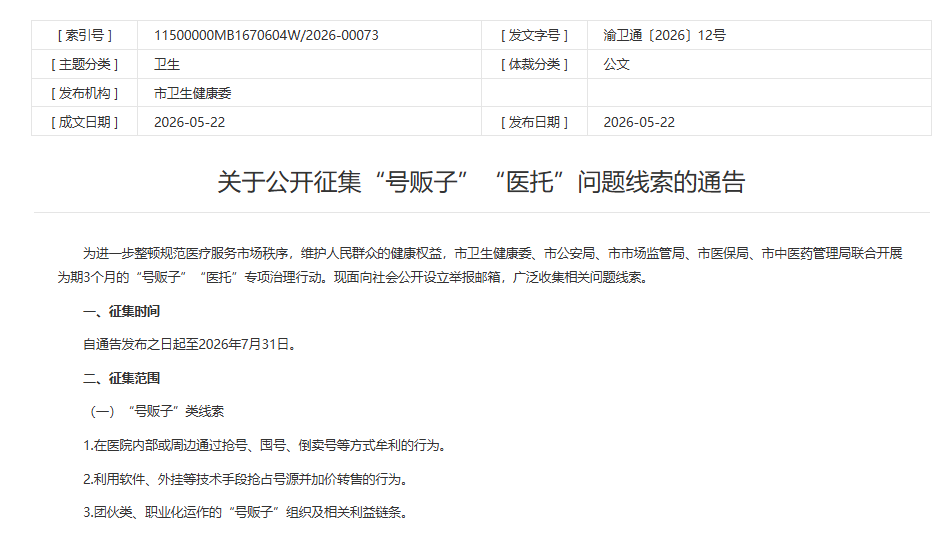Click the [ 发布机构 ] label cell
The image size is (941, 538).
(x=85, y=93)
